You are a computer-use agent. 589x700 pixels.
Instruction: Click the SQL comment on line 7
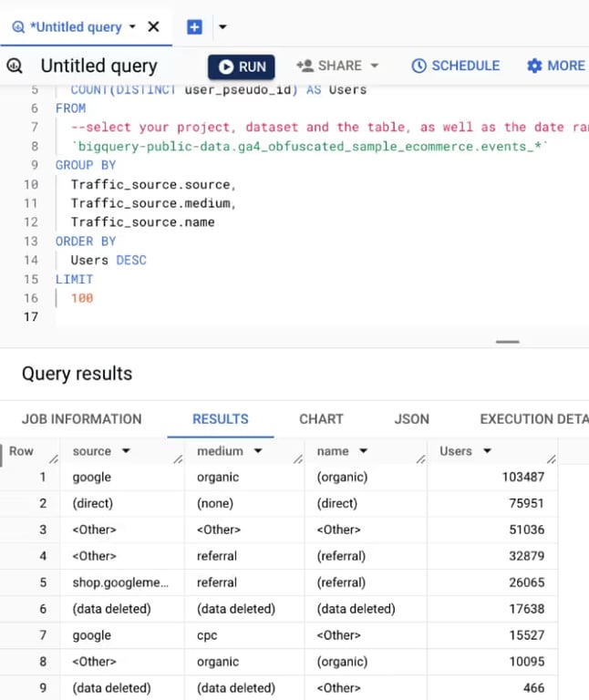click(329, 128)
